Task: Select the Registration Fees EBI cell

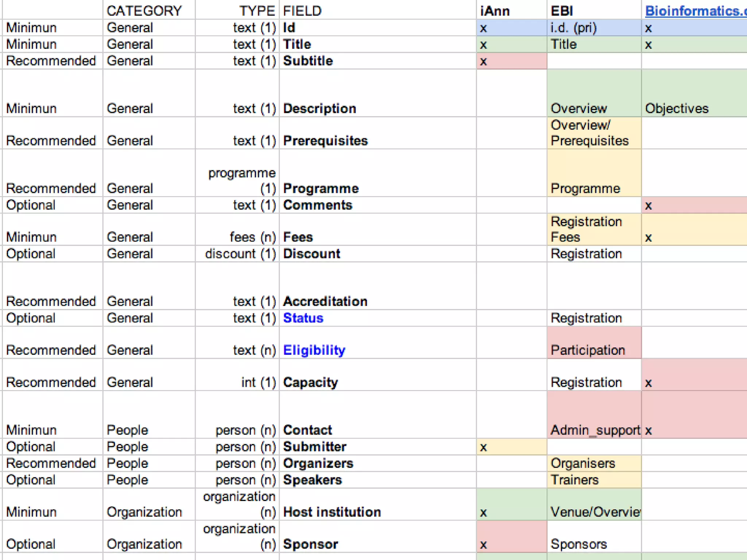Action: point(594,229)
